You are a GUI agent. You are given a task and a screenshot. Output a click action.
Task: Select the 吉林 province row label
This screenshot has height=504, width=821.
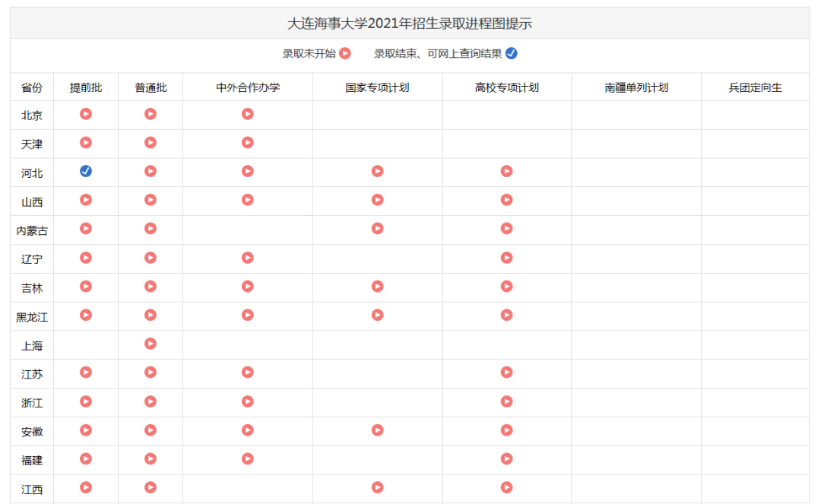pos(32,288)
